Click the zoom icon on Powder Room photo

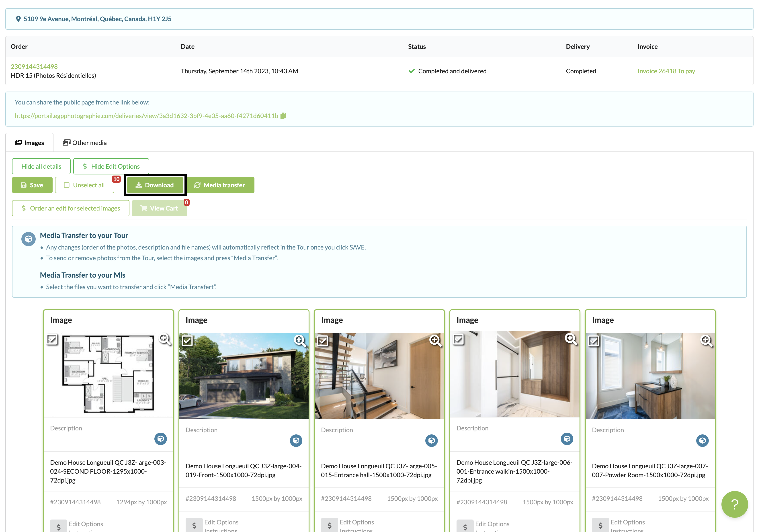tap(706, 340)
